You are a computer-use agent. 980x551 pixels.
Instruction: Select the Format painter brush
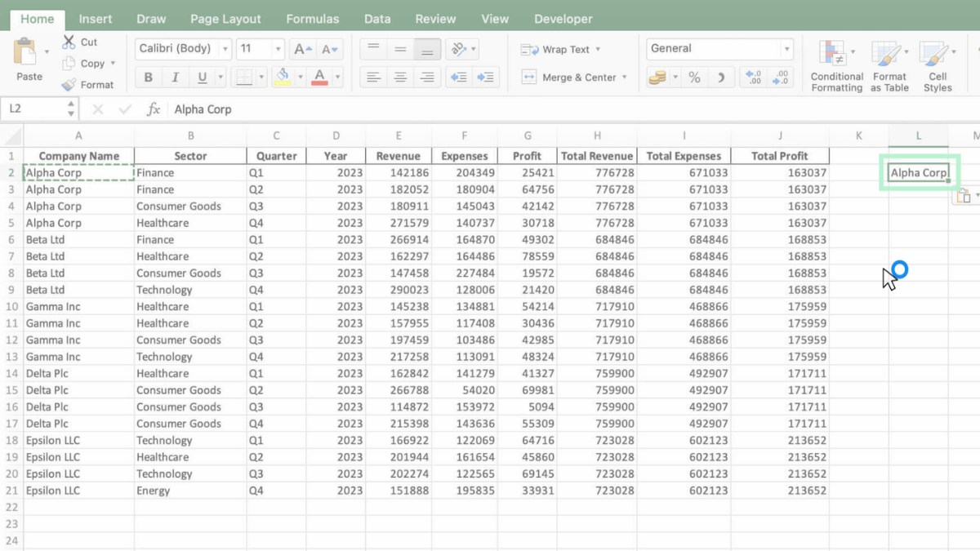click(x=69, y=84)
